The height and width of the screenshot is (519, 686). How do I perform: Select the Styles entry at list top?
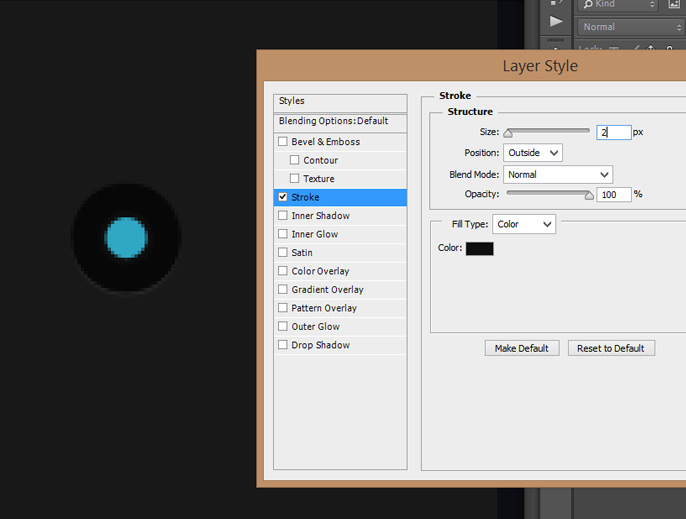[340, 101]
